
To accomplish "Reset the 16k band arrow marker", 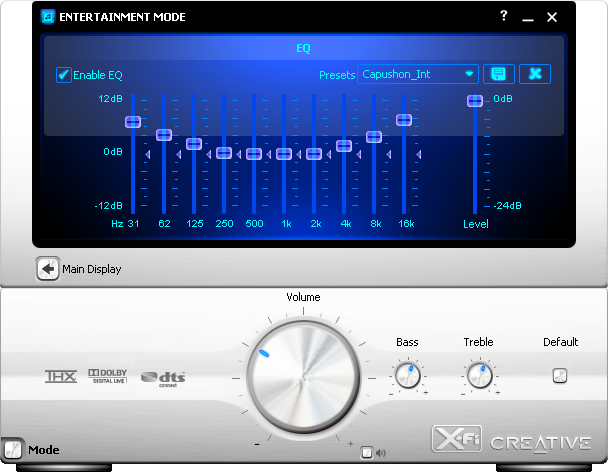I will tap(419, 155).
